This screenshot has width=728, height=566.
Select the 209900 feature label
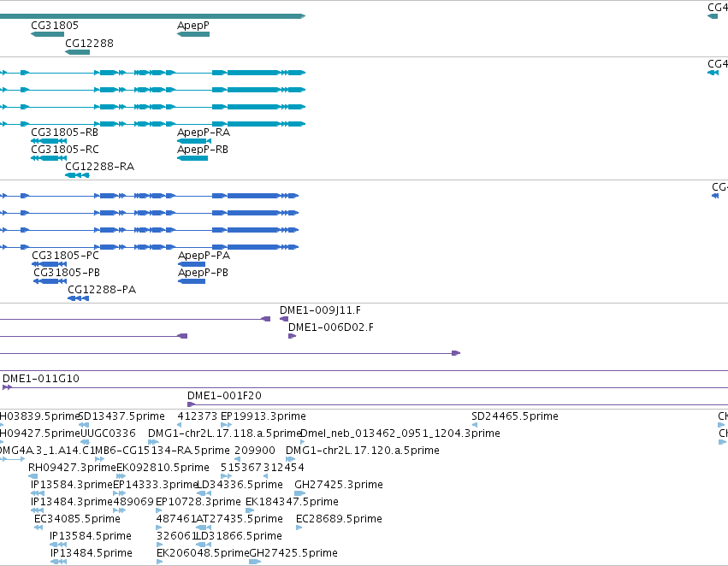(x=255, y=451)
